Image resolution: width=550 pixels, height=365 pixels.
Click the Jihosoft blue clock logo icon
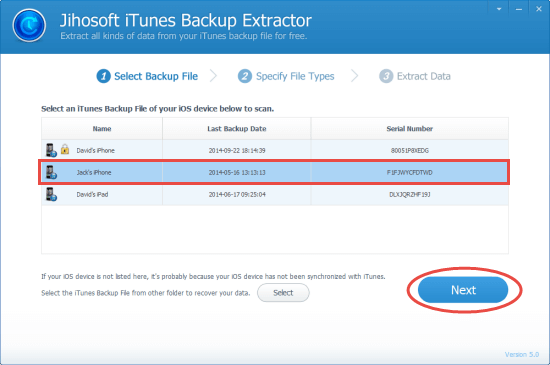click(29, 26)
